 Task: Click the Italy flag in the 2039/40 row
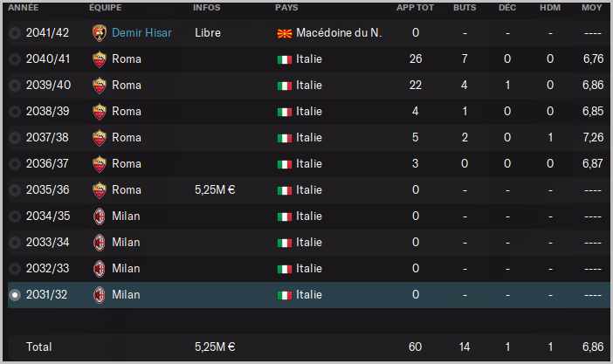pyautogui.click(x=284, y=86)
